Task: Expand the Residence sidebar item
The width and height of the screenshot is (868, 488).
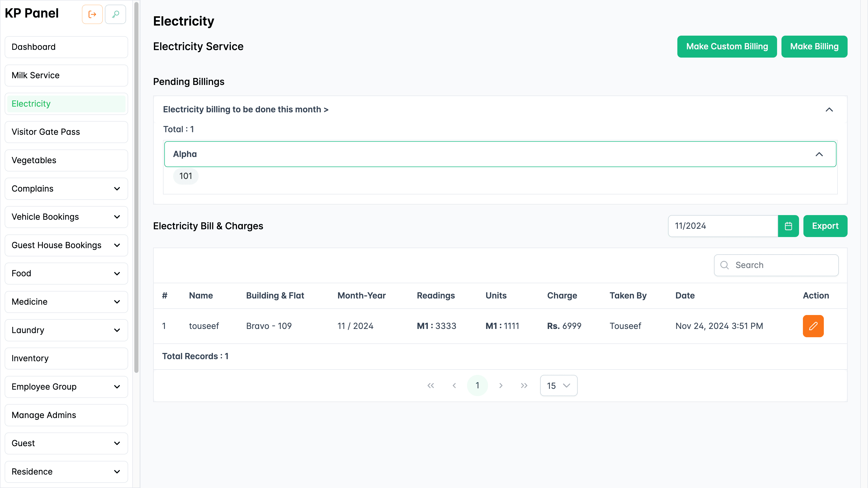Action: [66, 471]
